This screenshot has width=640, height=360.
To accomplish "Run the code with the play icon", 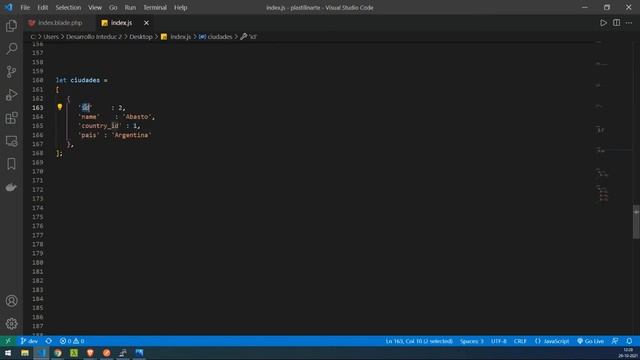I will tap(603, 23).
